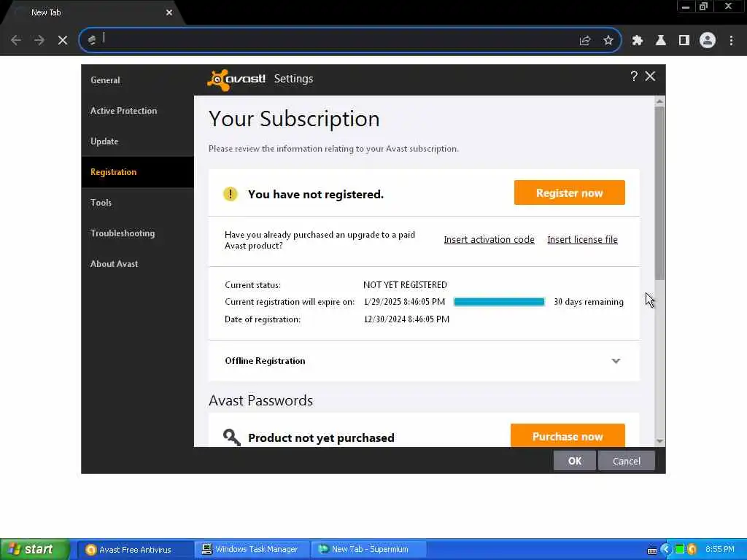
Task: Open the browser profile avatar
Action: [708, 40]
